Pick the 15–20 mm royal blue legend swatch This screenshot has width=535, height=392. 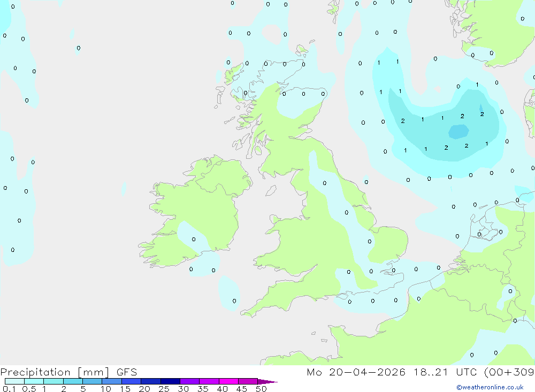(x=132, y=381)
